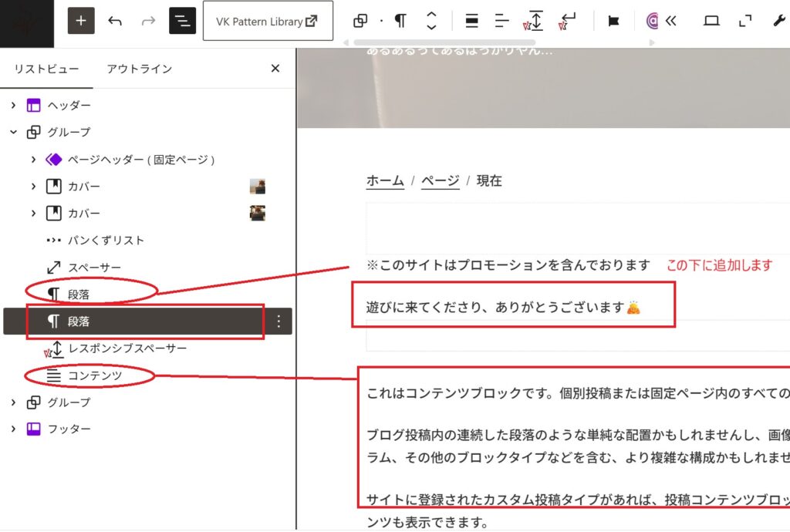
Task: Expand the second カバー block
Action: (34, 214)
